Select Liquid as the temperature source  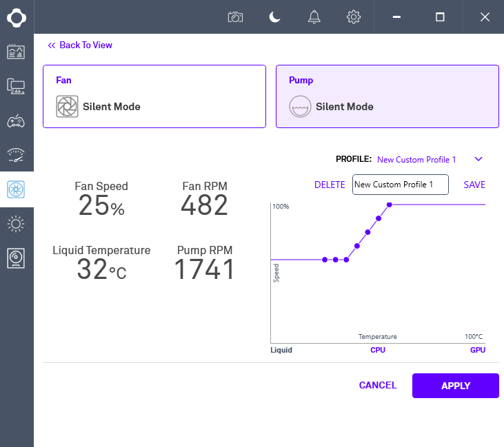coord(281,350)
